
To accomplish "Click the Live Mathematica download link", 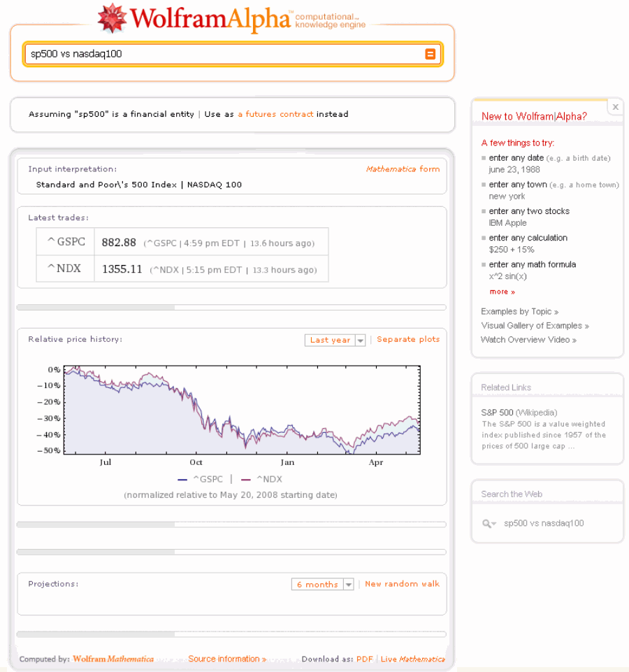I will coord(412,659).
